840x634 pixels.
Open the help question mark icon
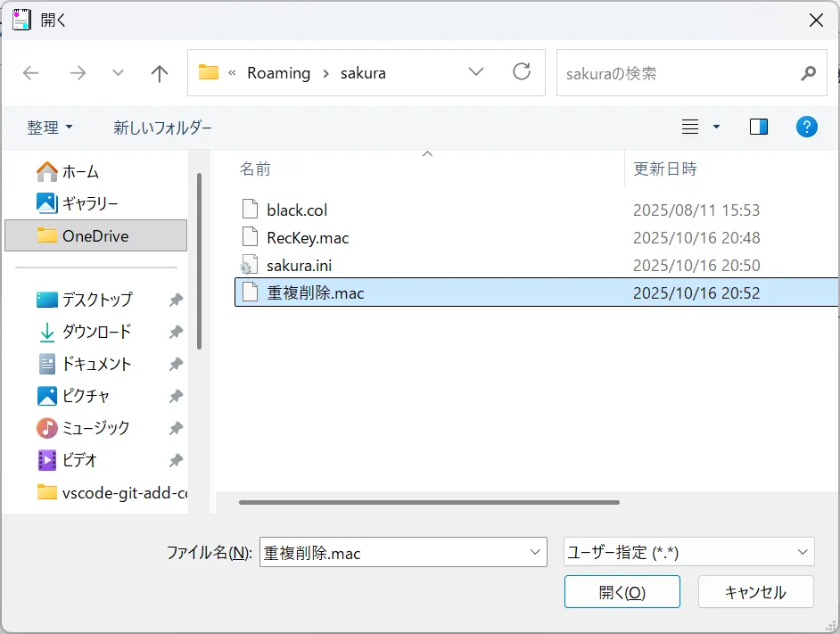pyautogui.click(x=806, y=127)
